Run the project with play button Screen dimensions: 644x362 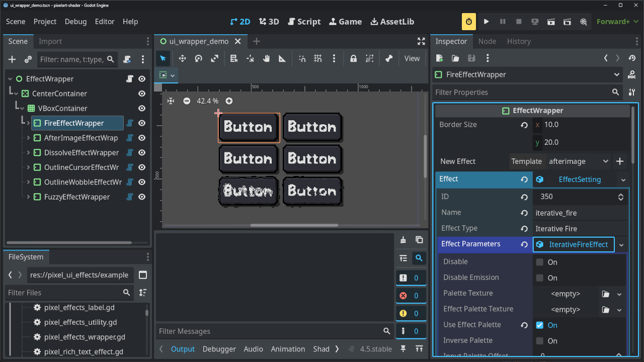pos(486,22)
